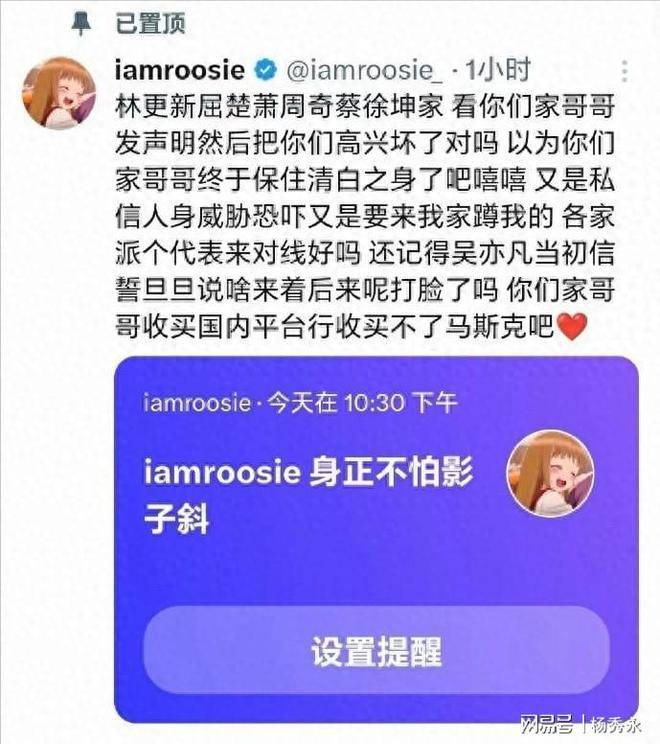
Task: Click the post line mentioning 吴亦凡
Action: 365,253
